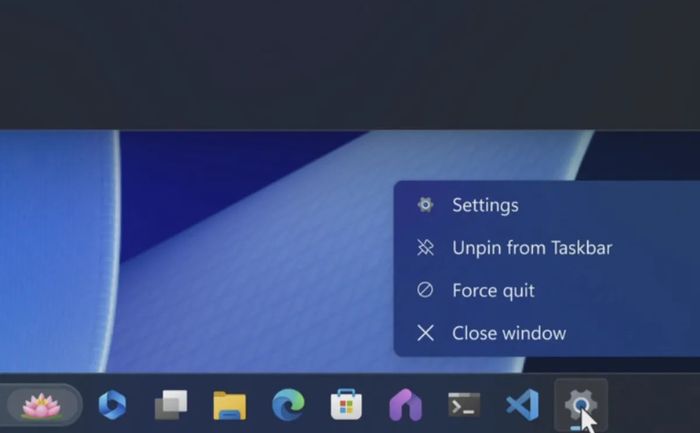Open the Microsoft Store shopping bag icon
The width and height of the screenshot is (700, 433).
pos(346,404)
